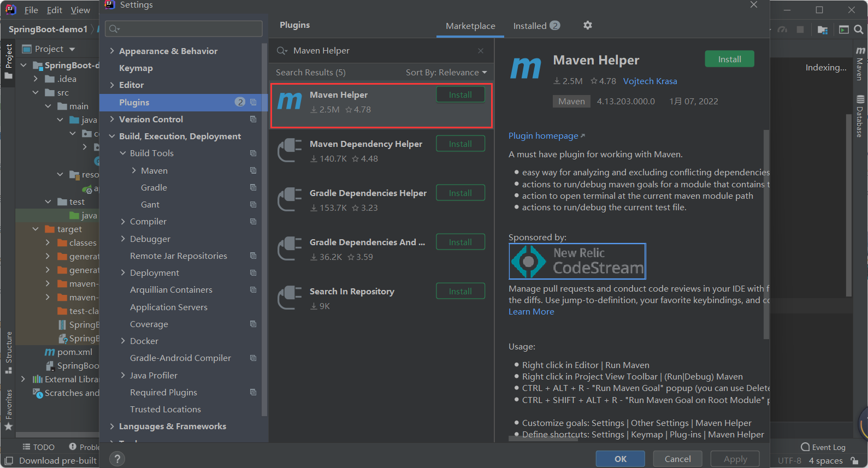Click the Learn More link

[x=532, y=312]
